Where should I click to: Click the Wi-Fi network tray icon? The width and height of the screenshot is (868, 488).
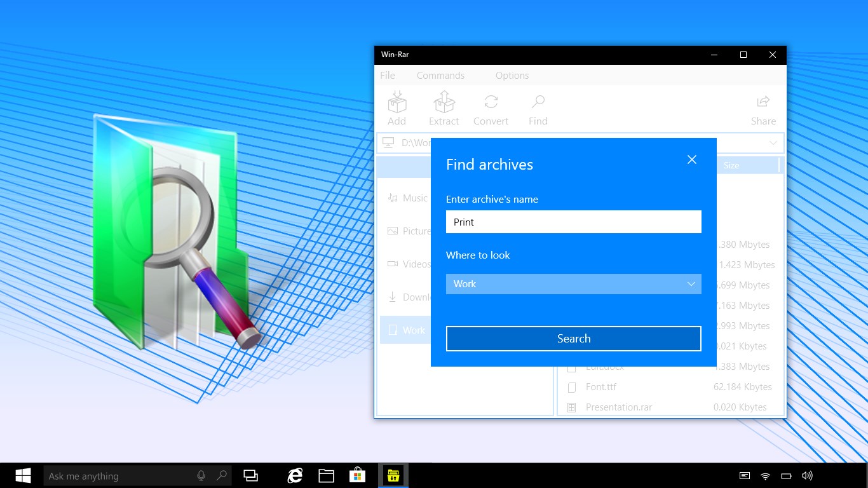pyautogui.click(x=766, y=476)
